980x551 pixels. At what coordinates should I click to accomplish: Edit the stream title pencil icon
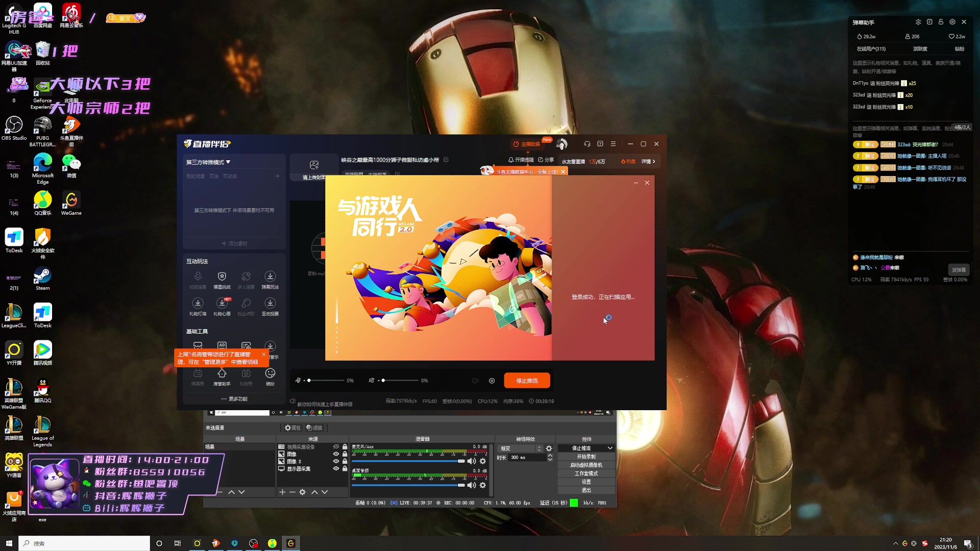tap(446, 160)
